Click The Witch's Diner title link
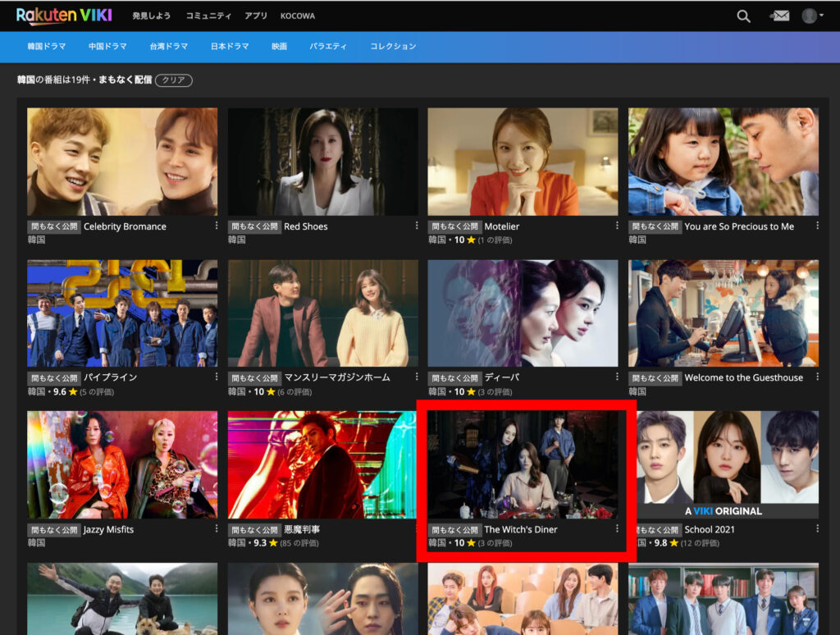This screenshot has width=840, height=635. 521,529
